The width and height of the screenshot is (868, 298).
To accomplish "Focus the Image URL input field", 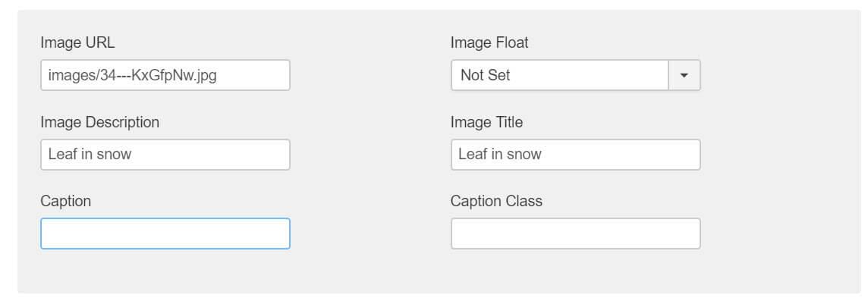I will pos(165,75).
